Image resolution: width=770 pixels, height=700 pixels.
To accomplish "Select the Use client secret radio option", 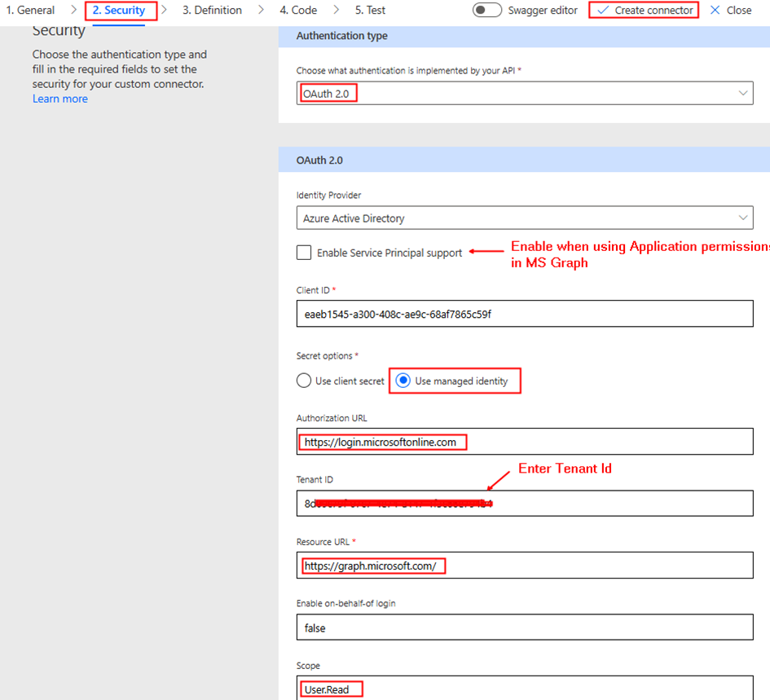I will [304, 381].
